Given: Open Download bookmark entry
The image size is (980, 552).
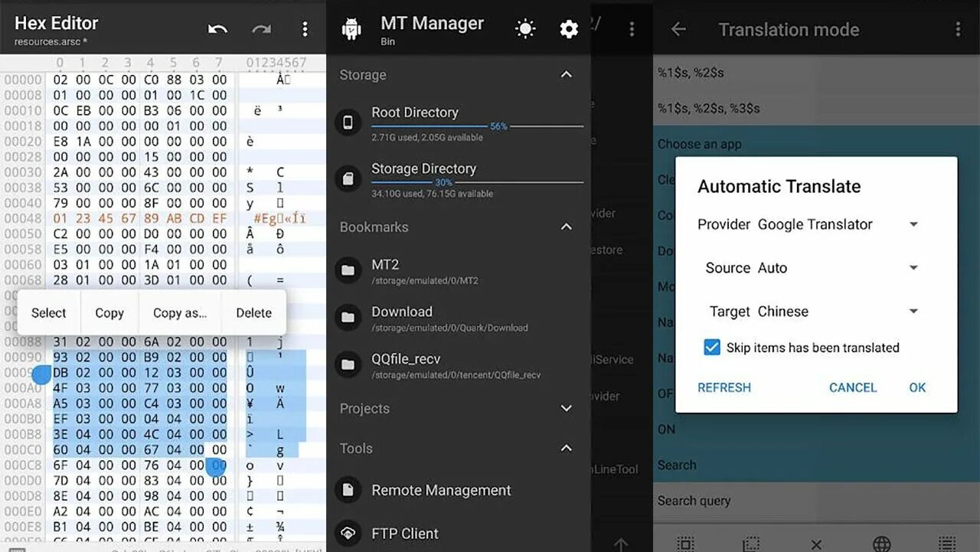Looking at the screenshot, I should click(x=459, y=318).
